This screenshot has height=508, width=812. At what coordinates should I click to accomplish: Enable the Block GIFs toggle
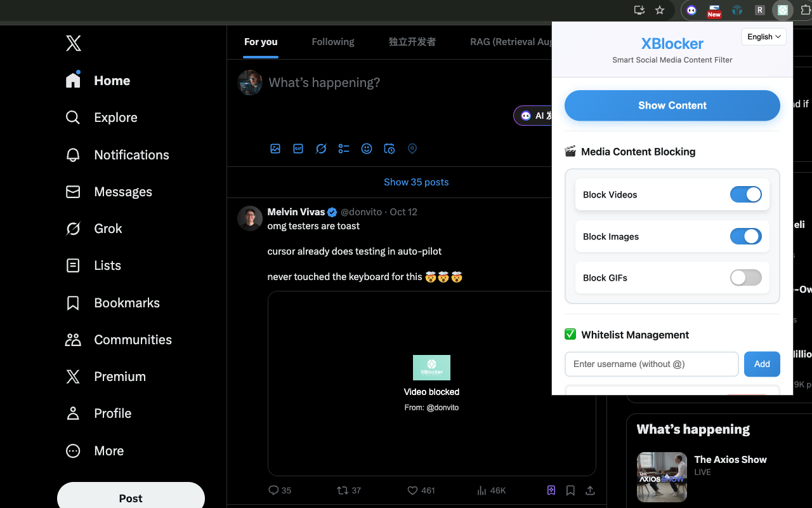point(746,277)
